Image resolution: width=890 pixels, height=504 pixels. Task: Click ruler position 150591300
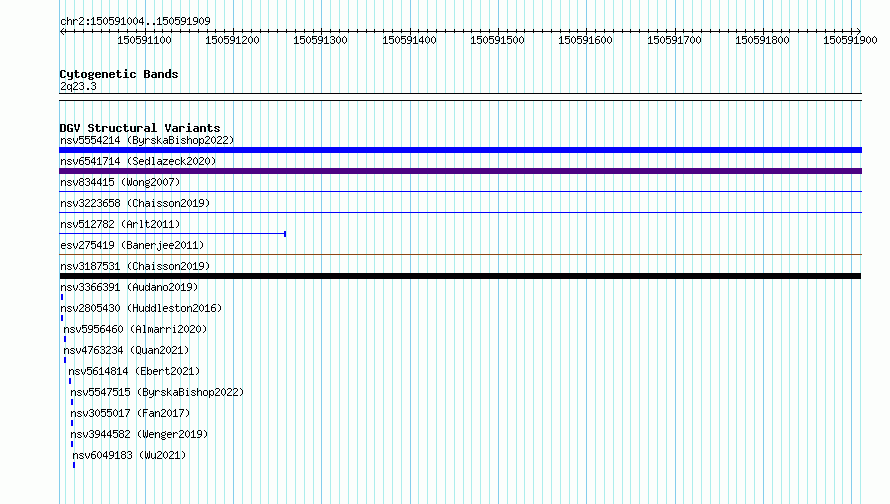320,40
